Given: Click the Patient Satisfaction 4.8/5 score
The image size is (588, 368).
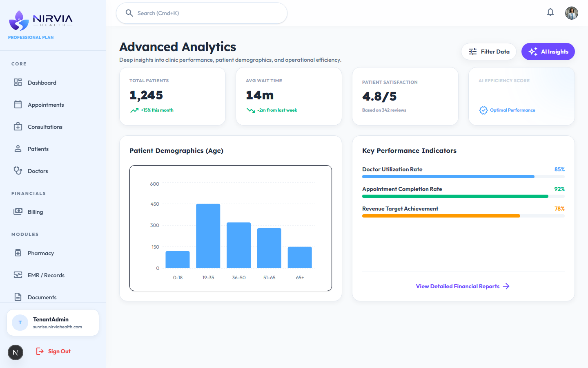Looking at the screenshot, I should tap(379, 96).
